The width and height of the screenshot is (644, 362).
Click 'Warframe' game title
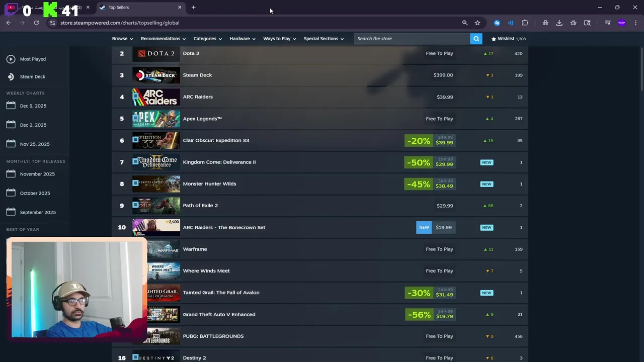coord(195,249)
